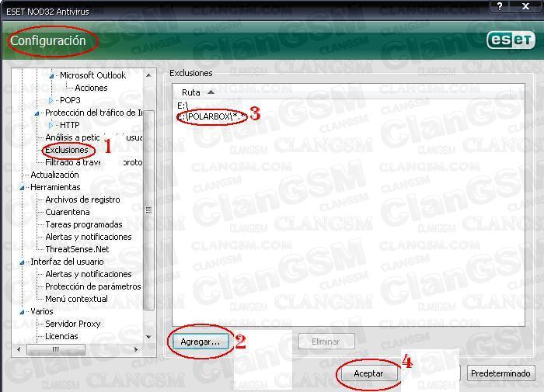Select Acciones under Microsoft Outlook
The image size is (544, 392).
[x=91, y=88]
